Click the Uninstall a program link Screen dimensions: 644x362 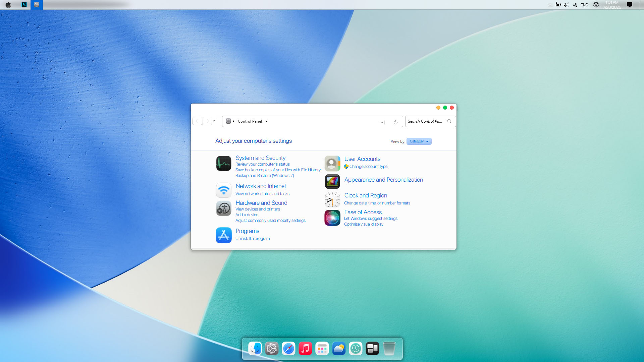coord(253,239)
